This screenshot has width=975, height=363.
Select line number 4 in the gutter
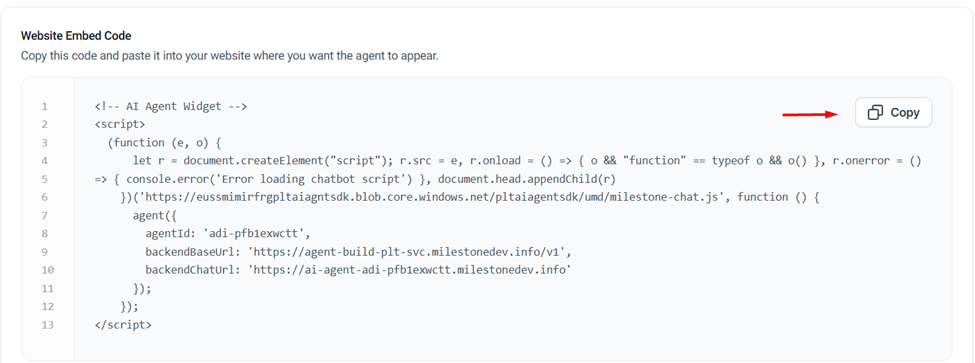pyautogui.click(x=45, y=161)
